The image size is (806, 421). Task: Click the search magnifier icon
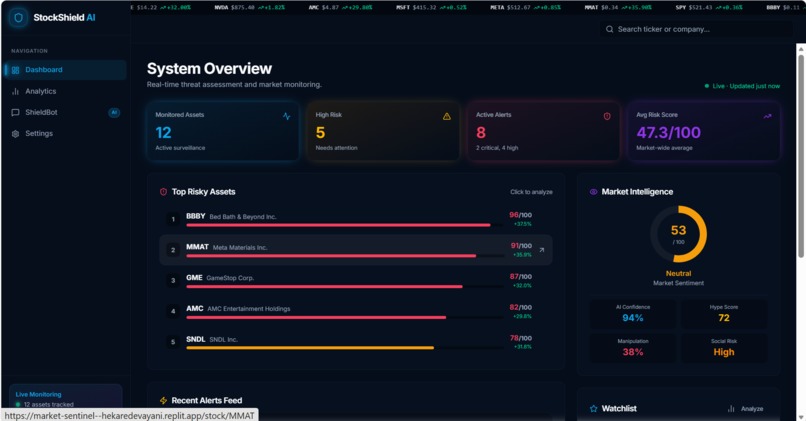[609, 29]
